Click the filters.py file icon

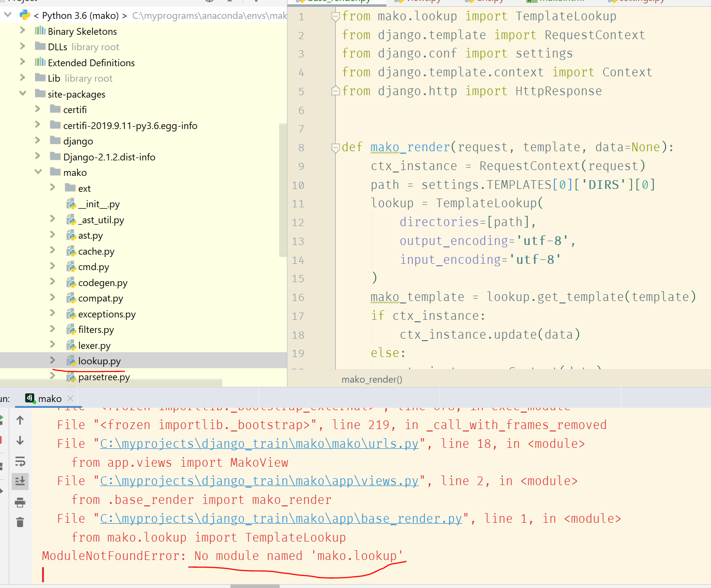(x=71, y=330)
